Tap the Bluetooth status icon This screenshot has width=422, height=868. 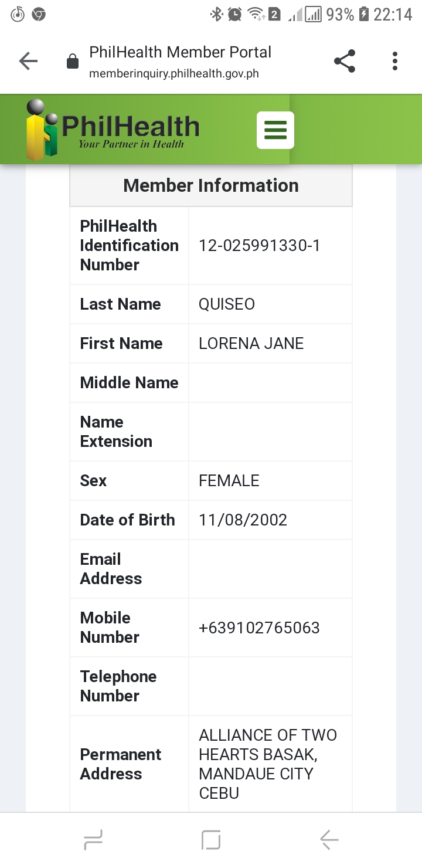(x=217, y=14)
